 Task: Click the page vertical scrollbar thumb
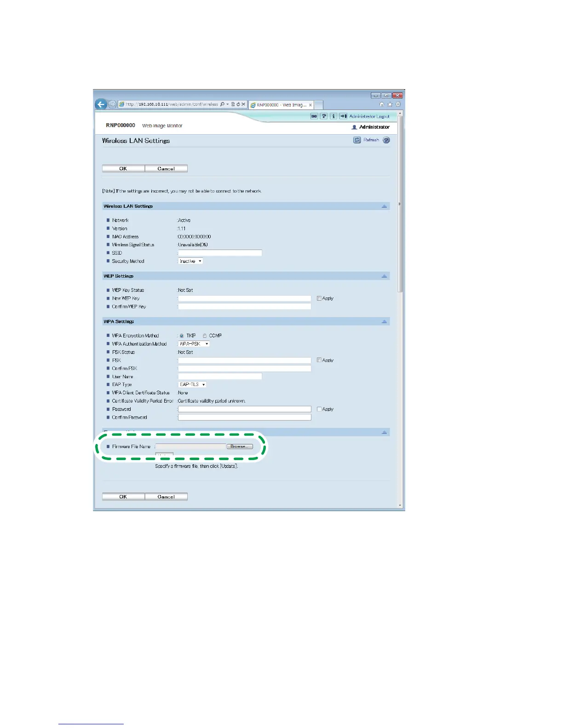pyautogui.click(x=400, y=204)
